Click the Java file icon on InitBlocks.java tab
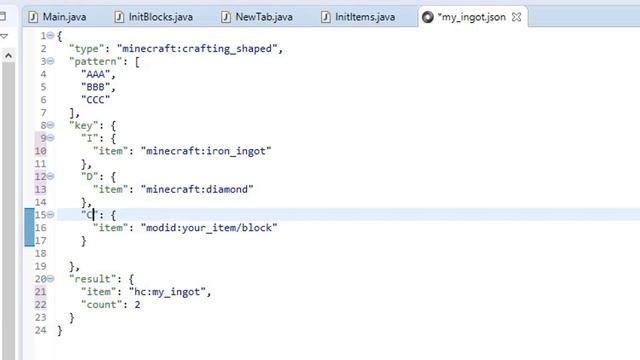The width and height of the screenshot is (640, 360). pos(119,17)
